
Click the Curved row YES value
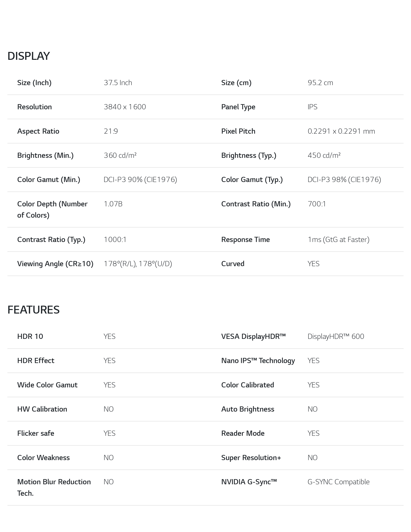(x=313, y=264)
